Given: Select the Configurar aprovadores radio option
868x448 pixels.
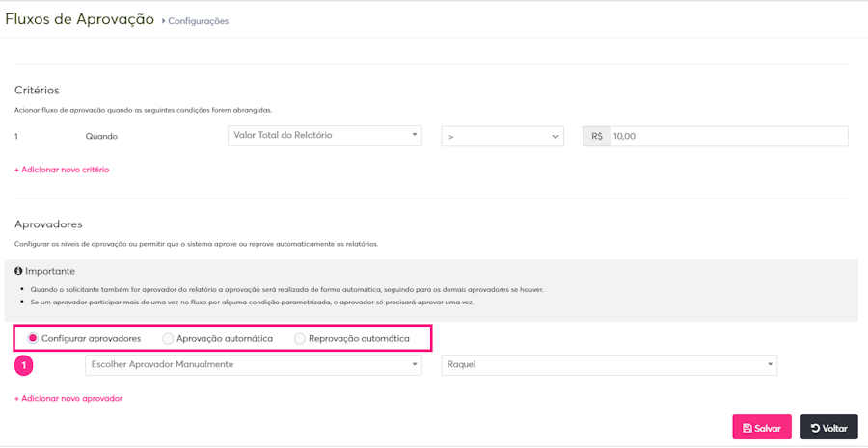Looking at the screenshot, I should 33,338.
